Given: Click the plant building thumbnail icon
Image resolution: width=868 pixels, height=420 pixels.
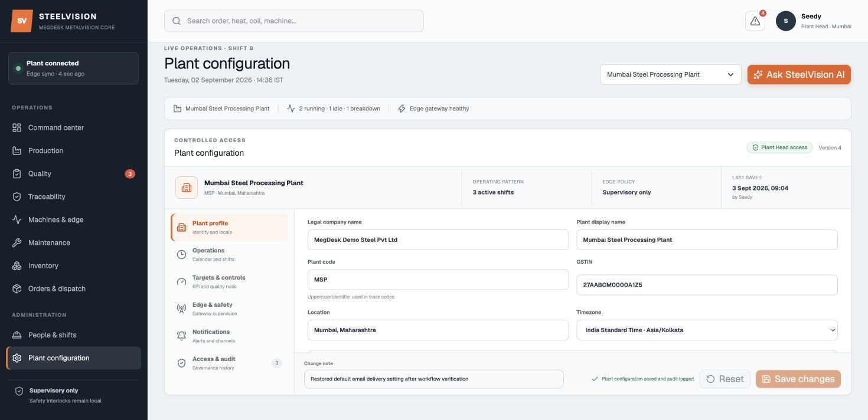Looking at the screenshot, I should tap(187, 188).
